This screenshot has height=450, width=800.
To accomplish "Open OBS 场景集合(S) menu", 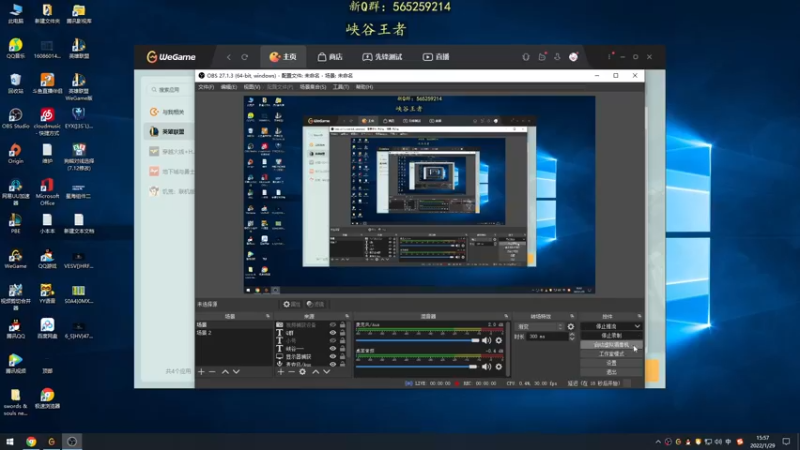I will [x=313, y=87].
